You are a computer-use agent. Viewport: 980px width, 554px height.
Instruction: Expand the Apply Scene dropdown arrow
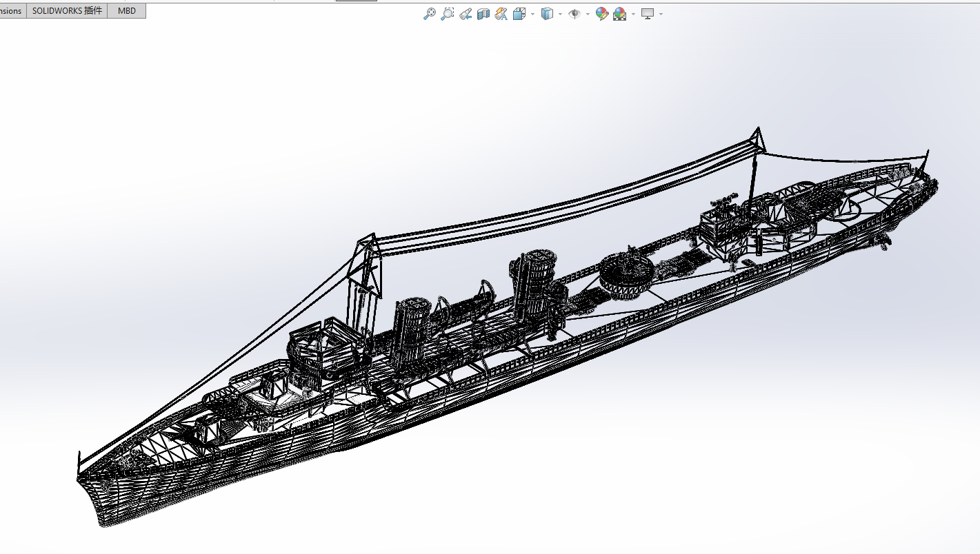pyautogui.click(x=633, y=14)
